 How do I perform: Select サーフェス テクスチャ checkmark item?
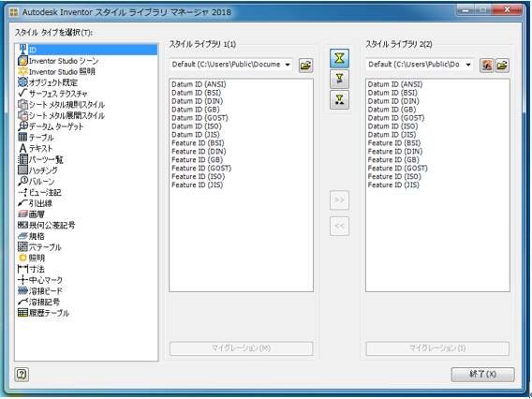[x=52, y=94]
